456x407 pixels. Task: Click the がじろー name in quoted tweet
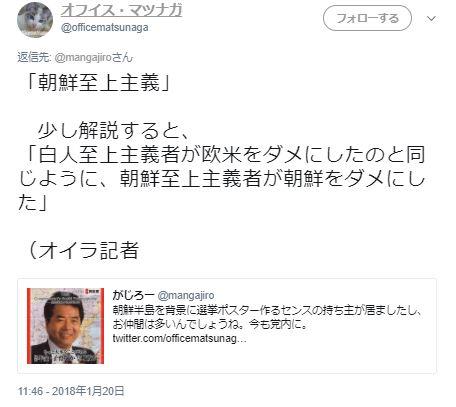(x=133, y=295)
